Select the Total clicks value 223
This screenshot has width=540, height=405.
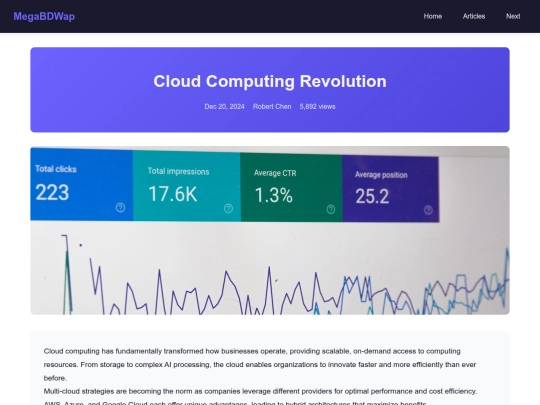[52, 192]
